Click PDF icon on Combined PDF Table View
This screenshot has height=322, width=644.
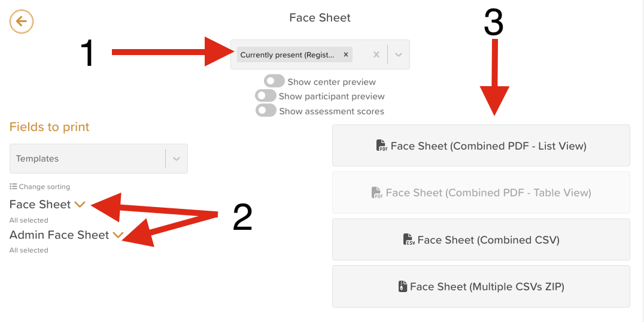tap(377, 193)
